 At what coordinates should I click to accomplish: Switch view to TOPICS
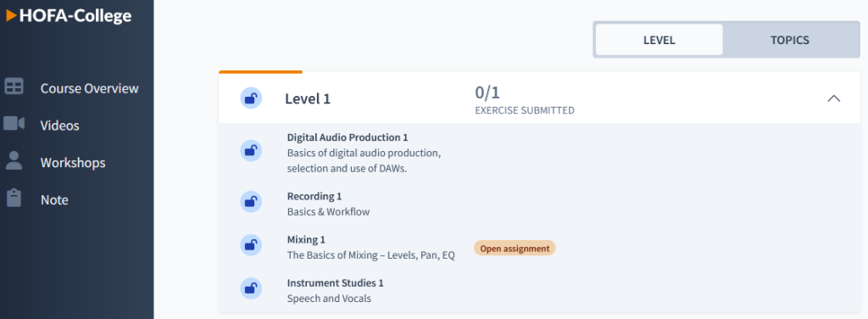(789, 40)
